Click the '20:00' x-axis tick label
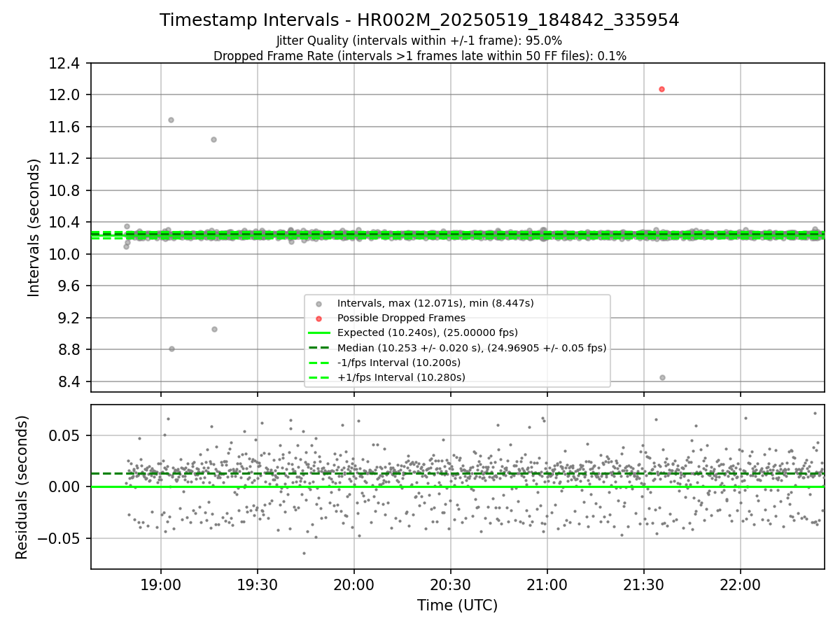 click(x=353, y=584)
